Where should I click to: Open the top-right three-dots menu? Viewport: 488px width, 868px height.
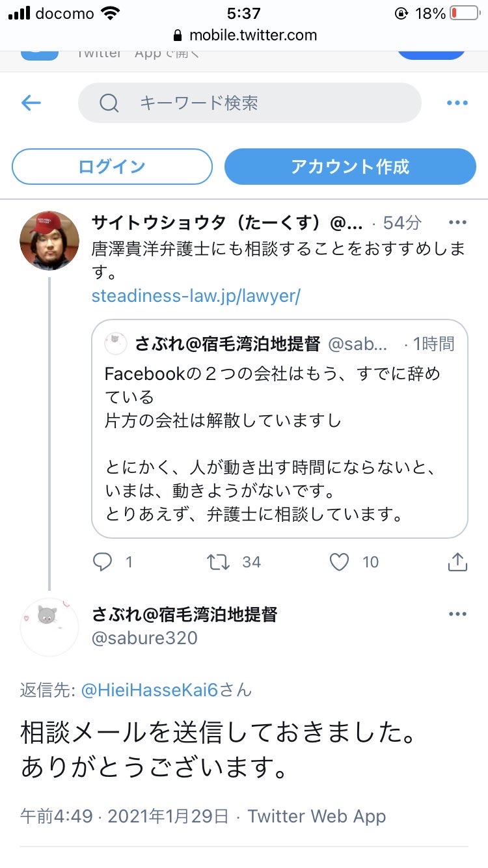click(457, 103)
